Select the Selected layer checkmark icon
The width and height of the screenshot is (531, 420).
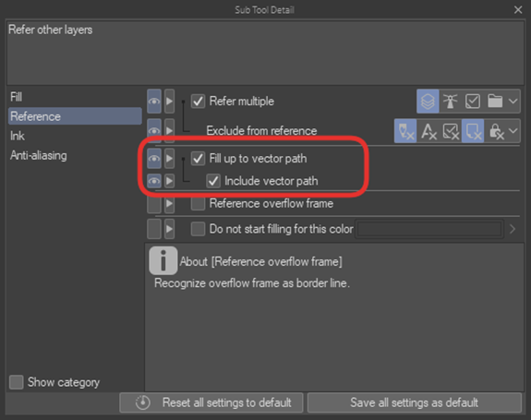[473, 102]
